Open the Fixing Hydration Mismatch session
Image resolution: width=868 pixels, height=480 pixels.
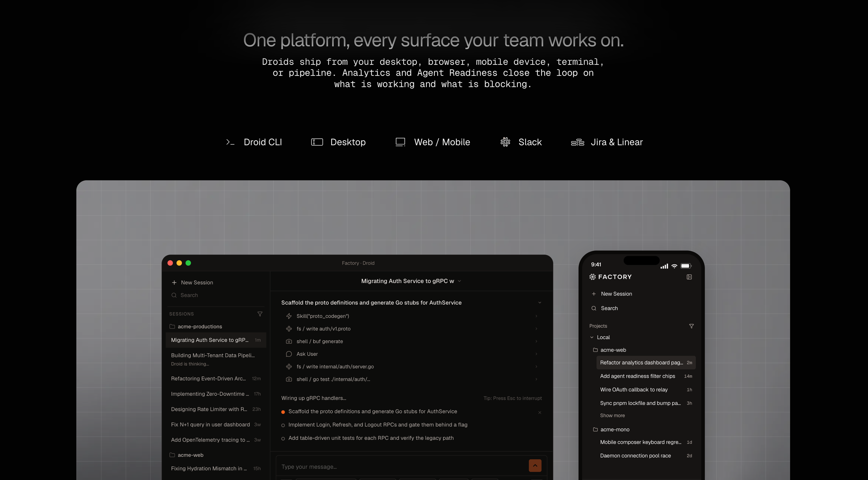tap(216, 469)
